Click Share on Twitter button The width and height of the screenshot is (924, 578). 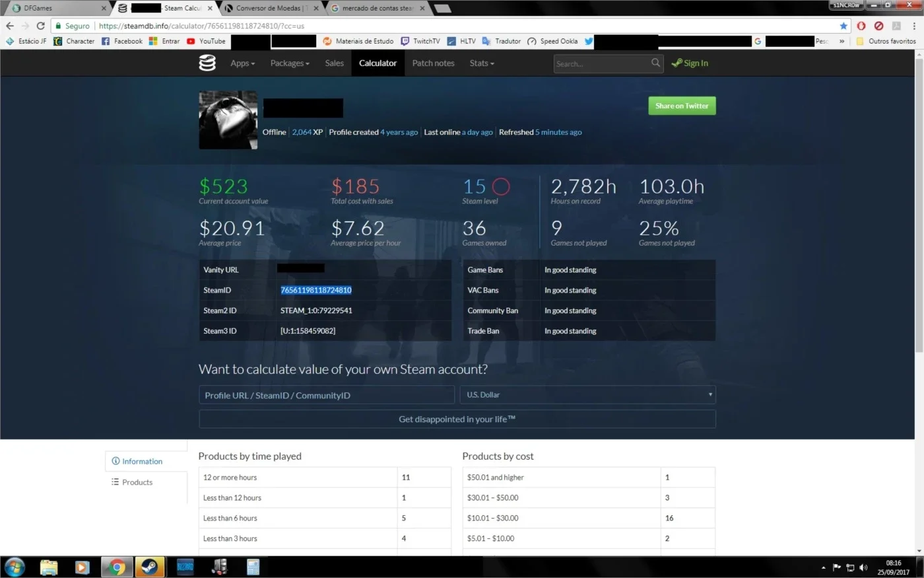pyautogui.click(x=682, y=106)
